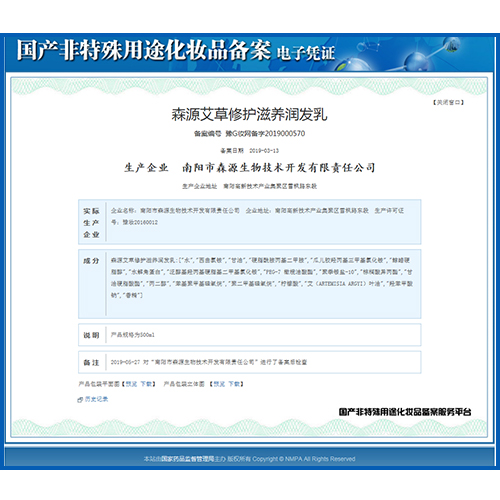This screenshot has width=500, height=500.
Task: Click the product title 森源艾草修护滋养润发乳
Action: coord(249,115)
